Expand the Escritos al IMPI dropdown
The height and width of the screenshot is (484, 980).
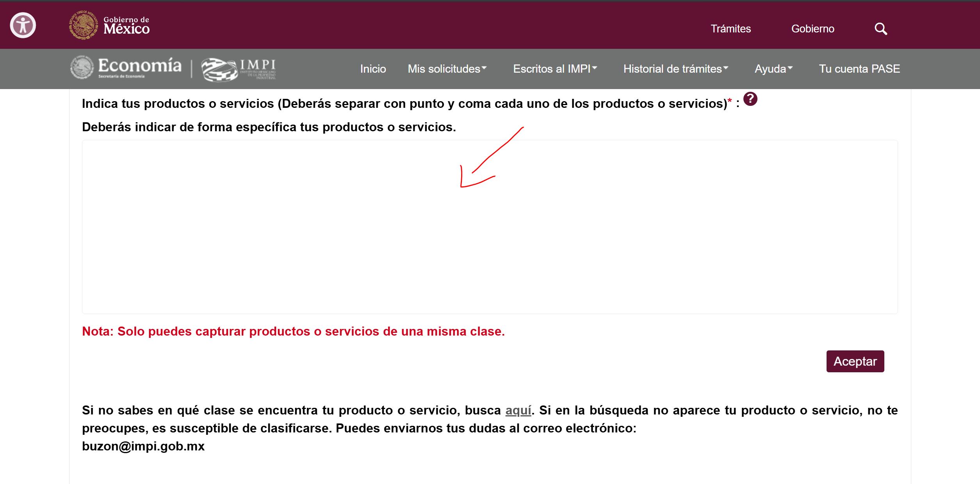(x=555, y=69)
